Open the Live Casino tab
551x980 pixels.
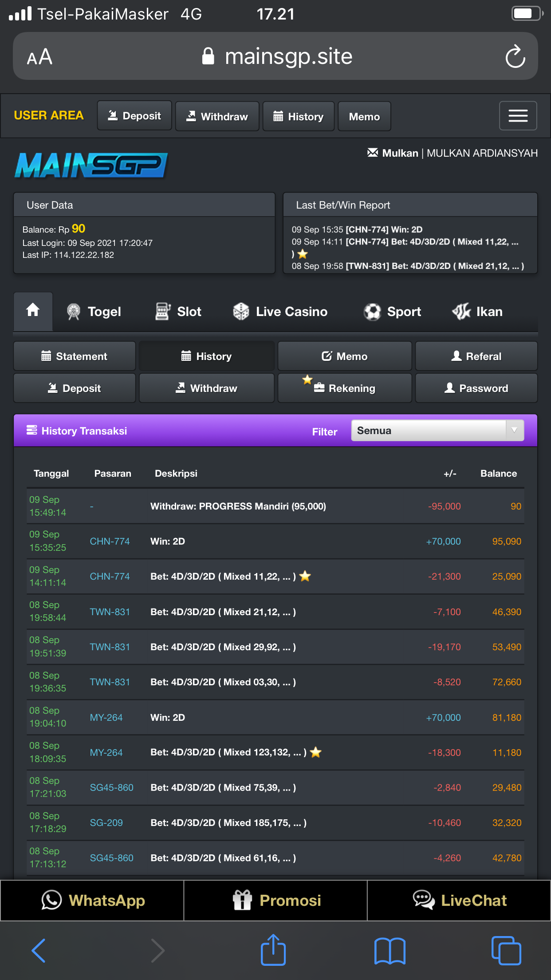tap(280, 312)
